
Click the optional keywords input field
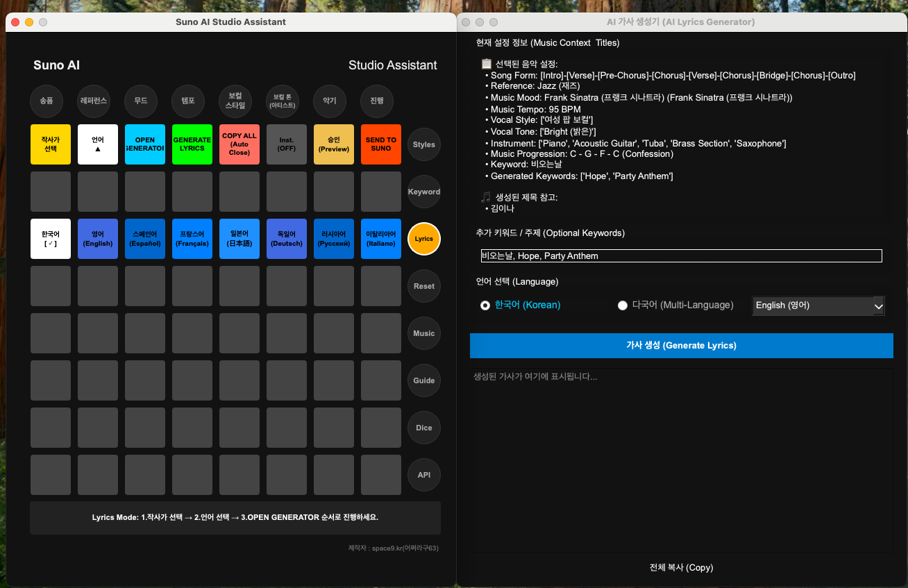point(681,256)
